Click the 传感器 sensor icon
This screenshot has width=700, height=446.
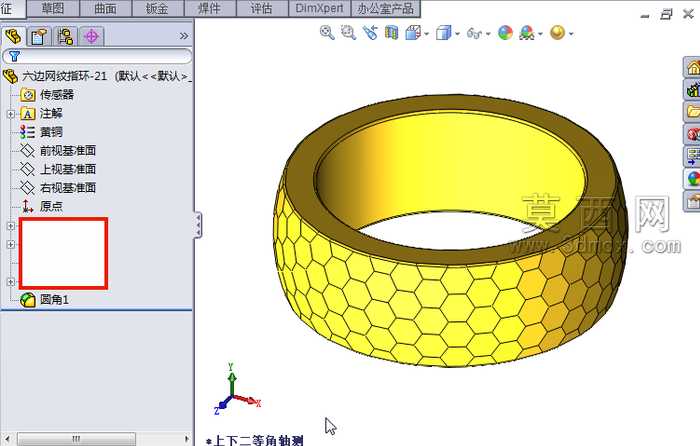coord(28,95)
